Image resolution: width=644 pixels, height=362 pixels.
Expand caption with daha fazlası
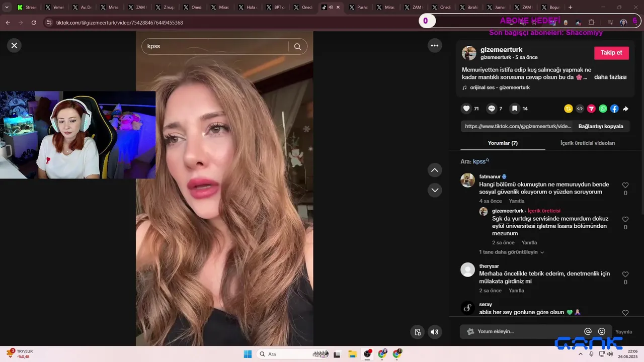pyautogui.click(x=610, y=77)
